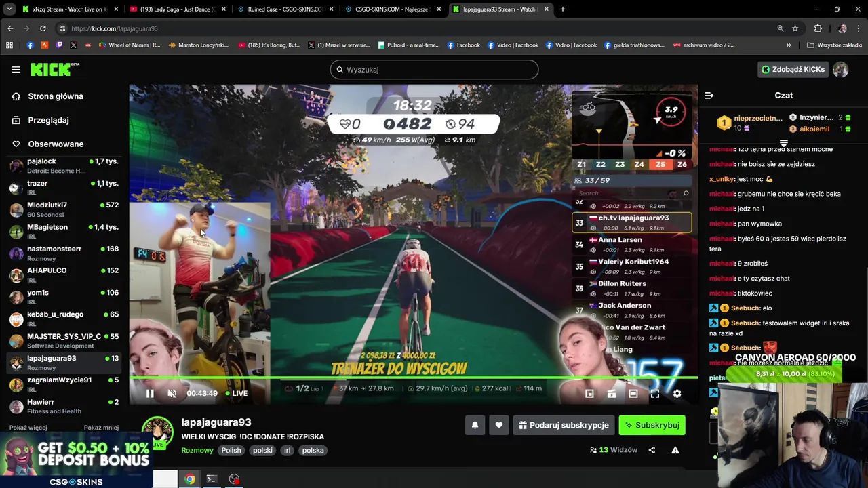Open the Mlodziutki7 channel in sidebar
The width and height of the screenshot is (868, 488).
[64, 209]
